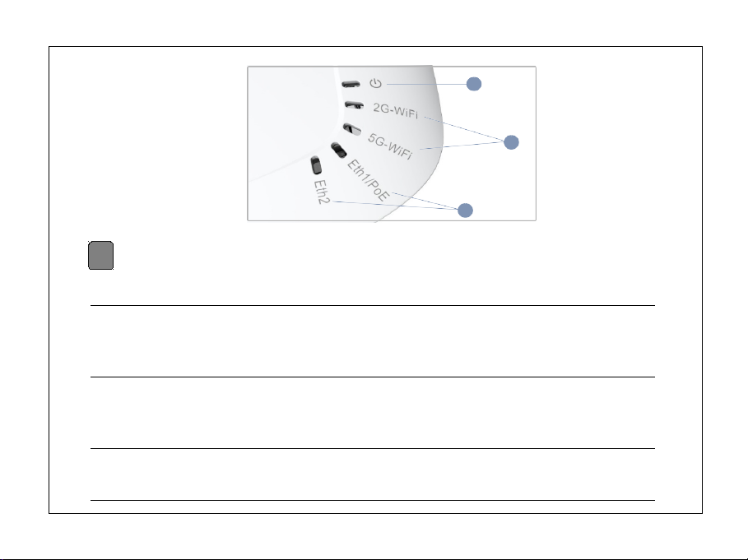
Task: Click the 2G-WiFi label text
Action: pyautogui.click(x=396, y=110)
